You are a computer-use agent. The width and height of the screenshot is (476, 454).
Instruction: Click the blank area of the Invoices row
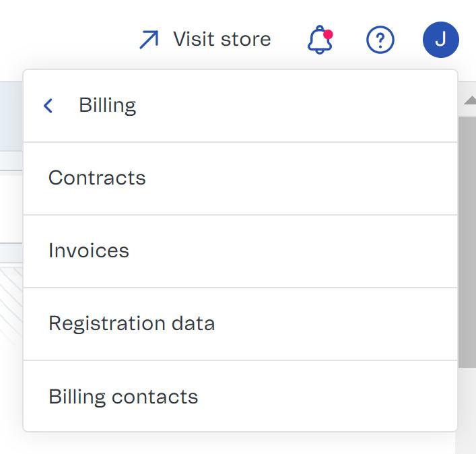tap(303, 251)
